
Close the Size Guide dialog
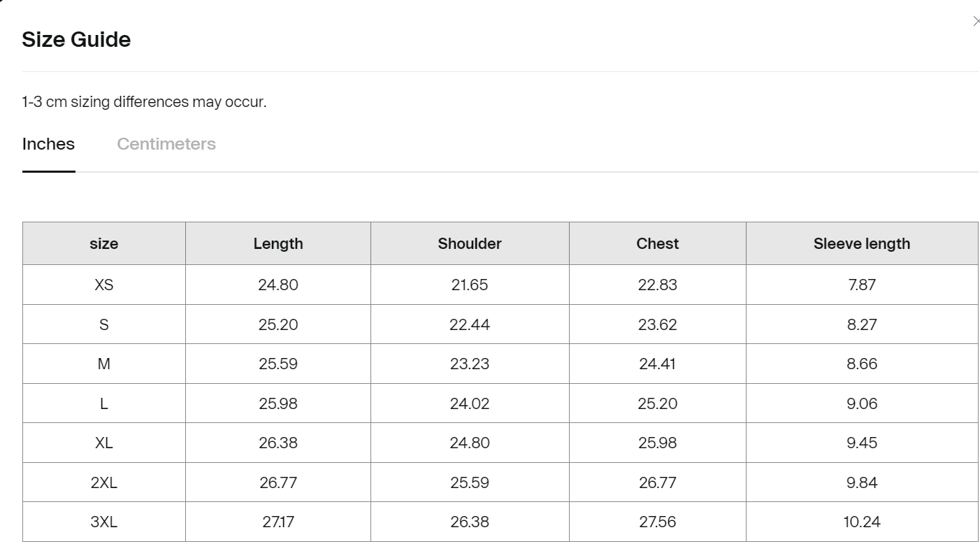[977, 21]
